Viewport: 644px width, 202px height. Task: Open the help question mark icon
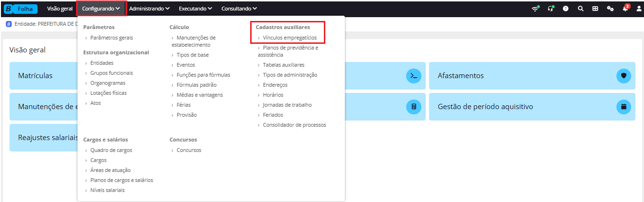pyautogui.click(x=566, y=9)
